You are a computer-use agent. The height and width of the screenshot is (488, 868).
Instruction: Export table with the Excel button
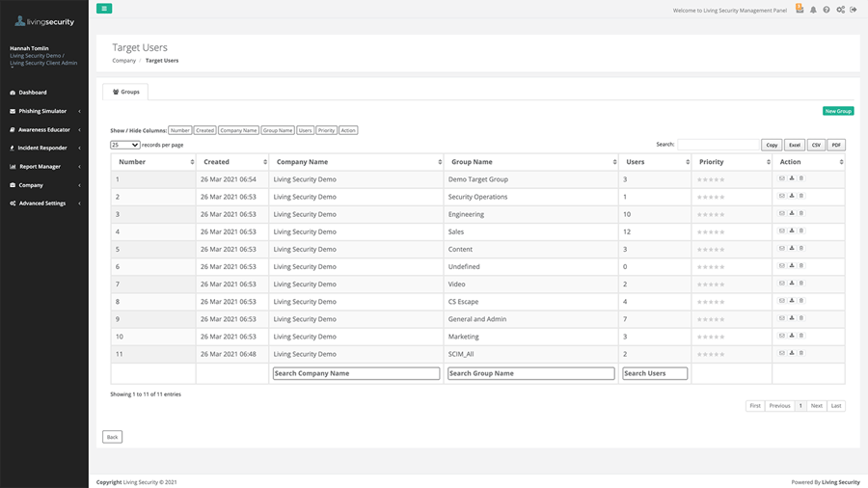coord(795,145)
